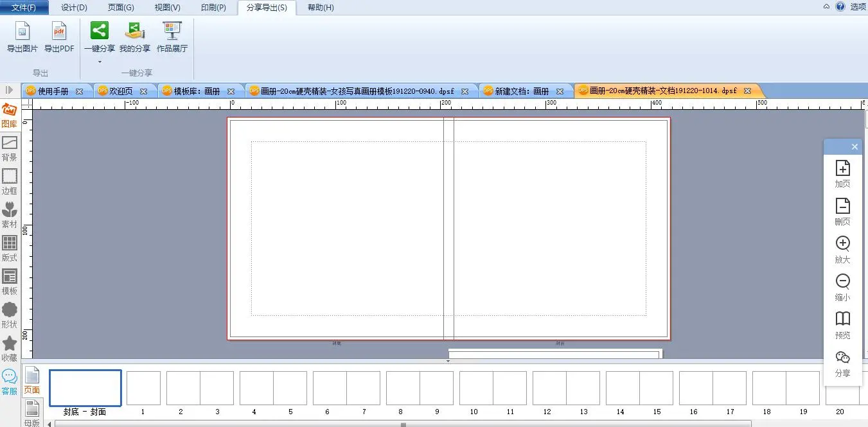Click the page strip horizontal scrollbar
This screenshot has height=427, width=868.
coord(403,424)
